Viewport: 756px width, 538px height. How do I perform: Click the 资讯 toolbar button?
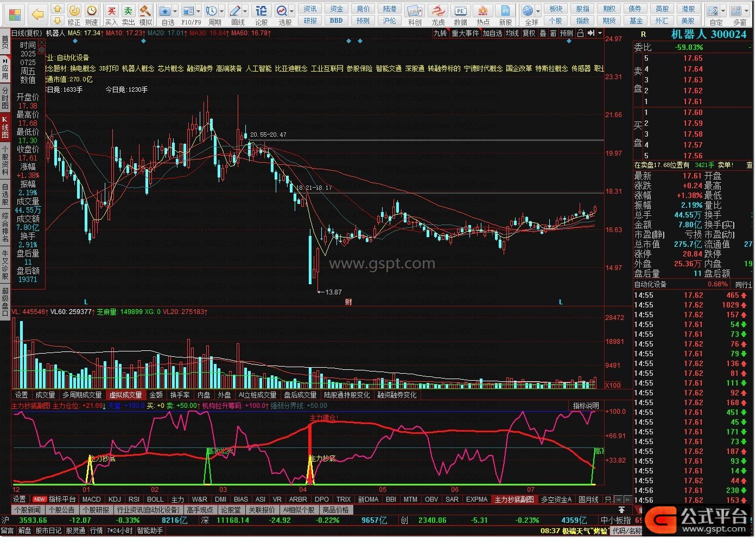pos(310,9)
